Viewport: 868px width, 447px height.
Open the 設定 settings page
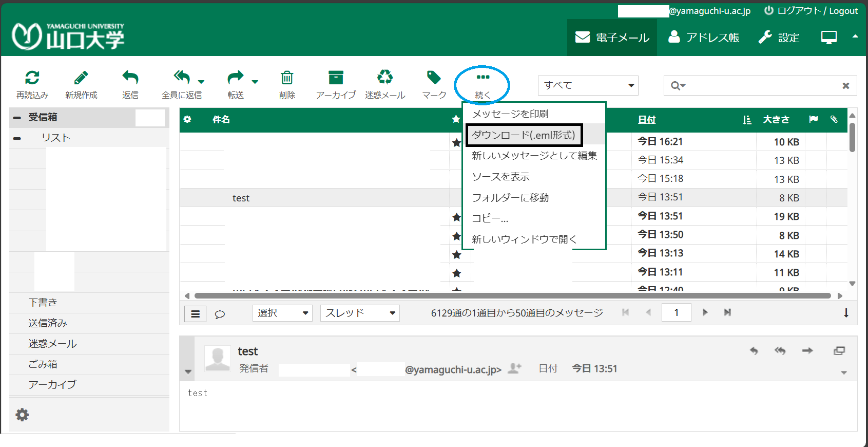click(779, 38)
